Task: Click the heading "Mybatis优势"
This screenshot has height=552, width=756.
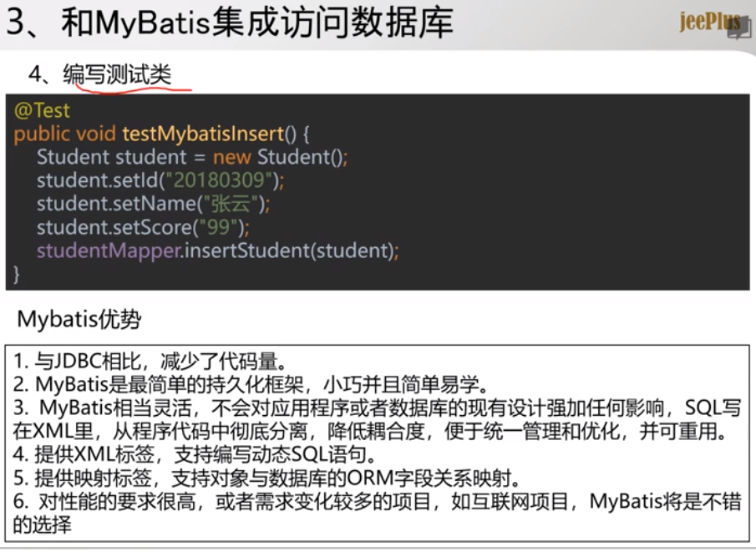Action: [79, 319]
